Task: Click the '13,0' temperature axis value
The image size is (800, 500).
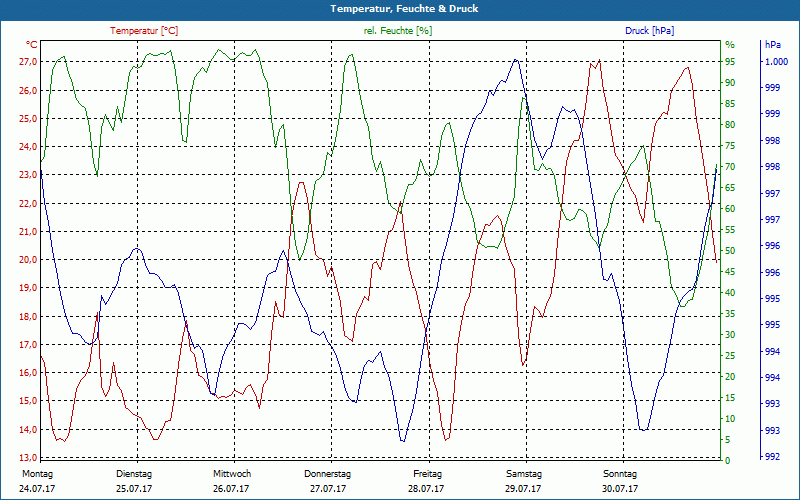Action: [x=28, y=457]
